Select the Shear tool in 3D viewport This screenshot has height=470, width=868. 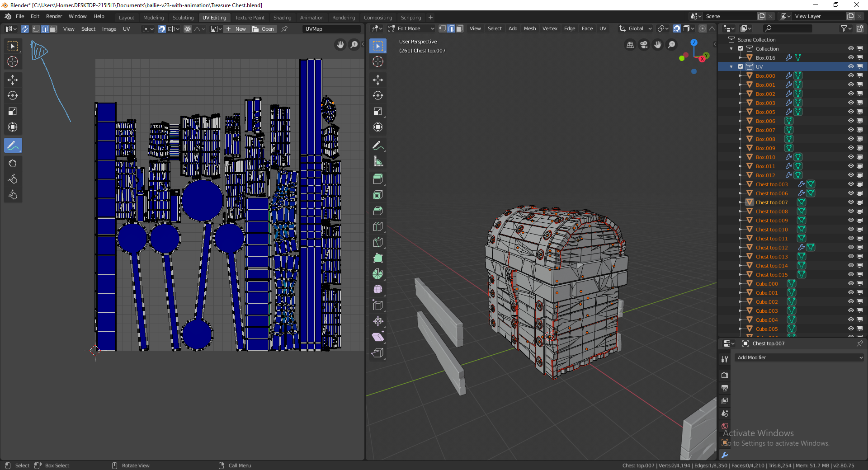coord(378,337)
